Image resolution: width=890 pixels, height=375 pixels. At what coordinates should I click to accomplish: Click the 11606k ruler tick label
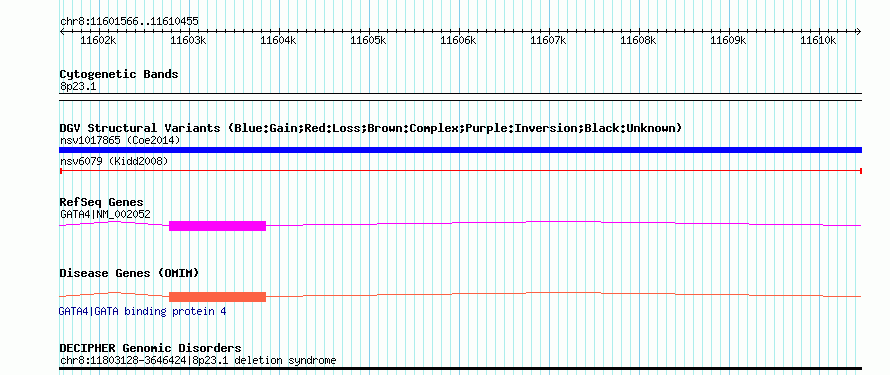(x=459, y=40)
